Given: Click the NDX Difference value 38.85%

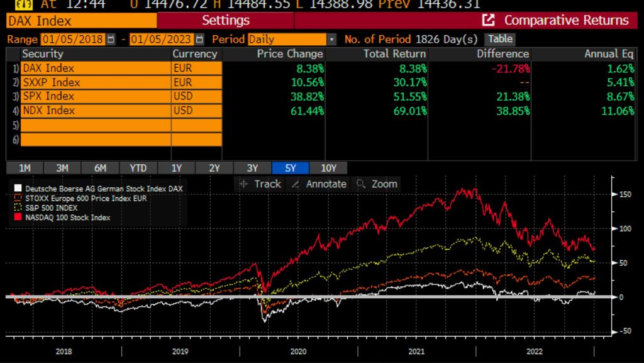Looking at the screenshot, I should point(513,111).
